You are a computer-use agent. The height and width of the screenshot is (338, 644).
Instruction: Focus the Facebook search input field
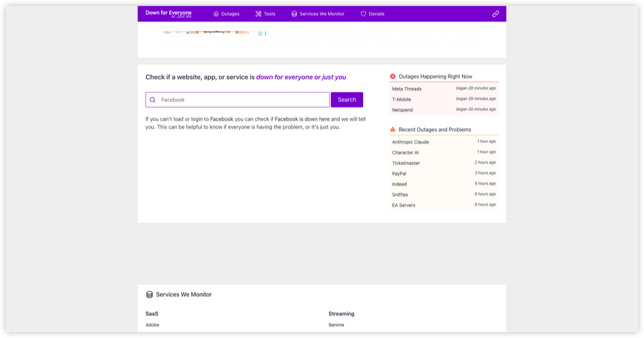tap(237, 100)
